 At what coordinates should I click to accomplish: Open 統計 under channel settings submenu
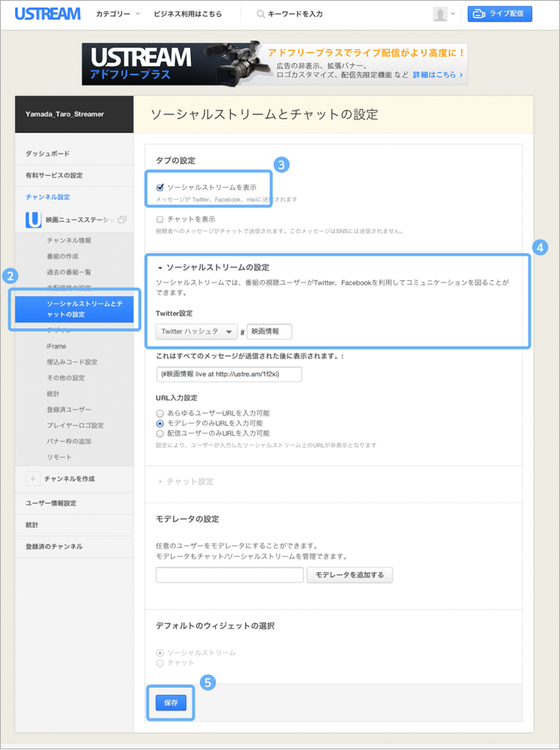tap(53, 394)
